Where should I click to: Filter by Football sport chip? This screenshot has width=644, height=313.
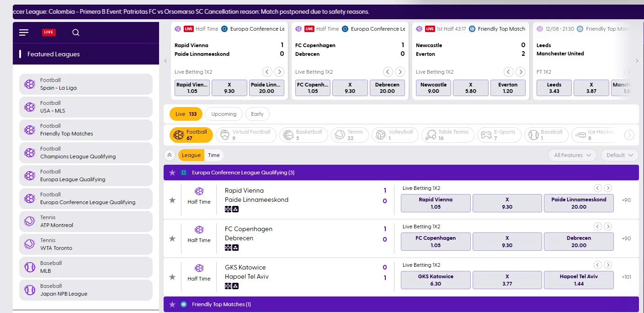(x=191, y=135)
